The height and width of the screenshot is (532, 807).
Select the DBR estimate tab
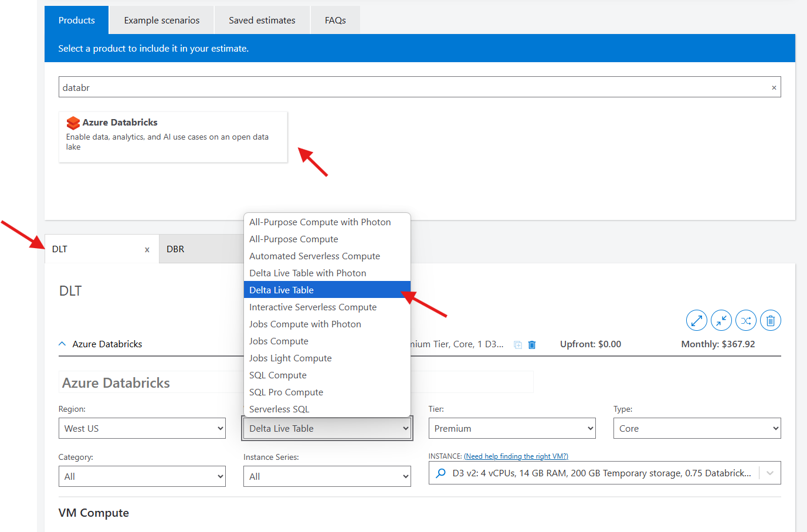point(201,249)
